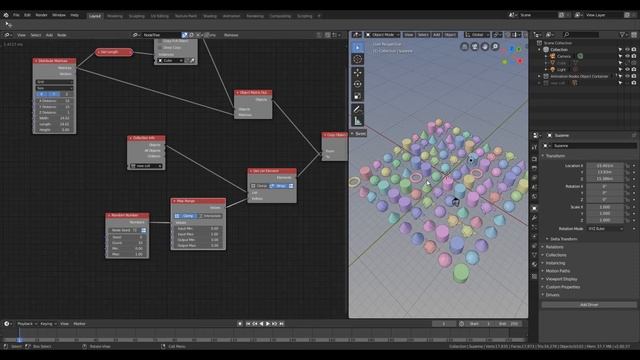Select the Select Box tool in viewport
640x360 pixels.
click(x=358, y=47)
